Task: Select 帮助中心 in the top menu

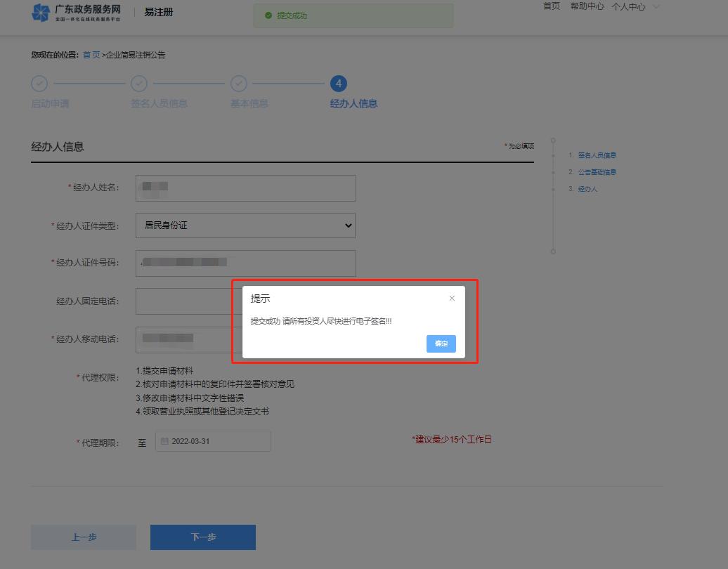Action: pyautogui.click(x=587, y=6)
